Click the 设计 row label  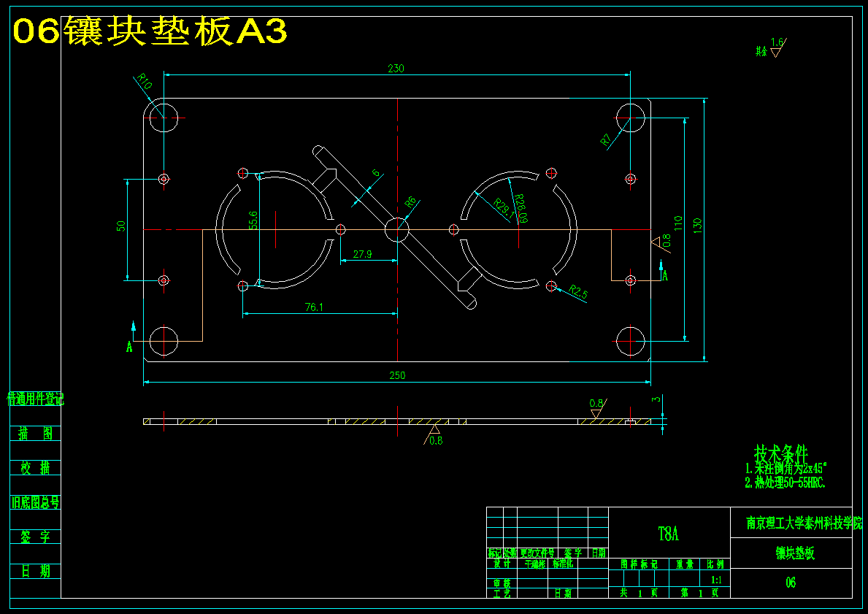(502, 564)
